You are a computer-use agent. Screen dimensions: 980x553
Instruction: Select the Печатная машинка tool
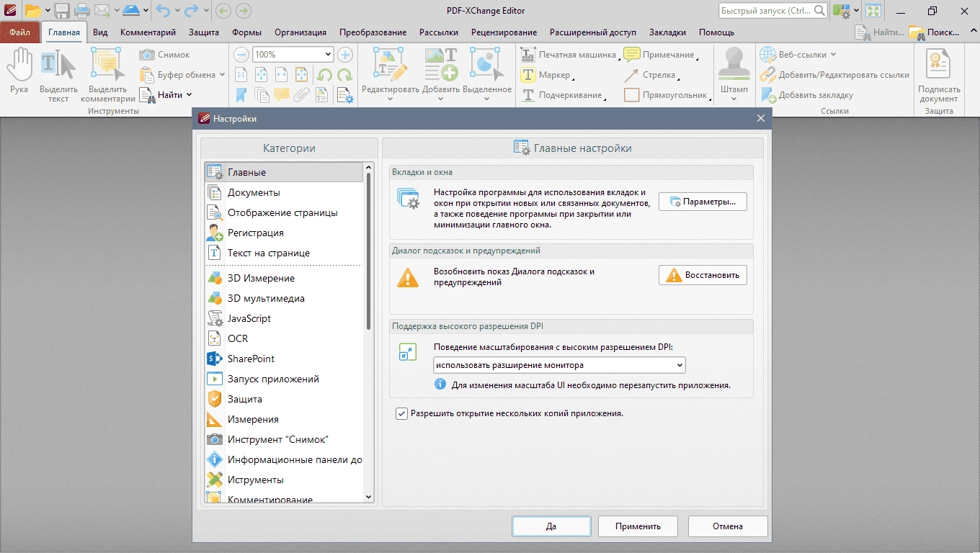tap(569, 55)
